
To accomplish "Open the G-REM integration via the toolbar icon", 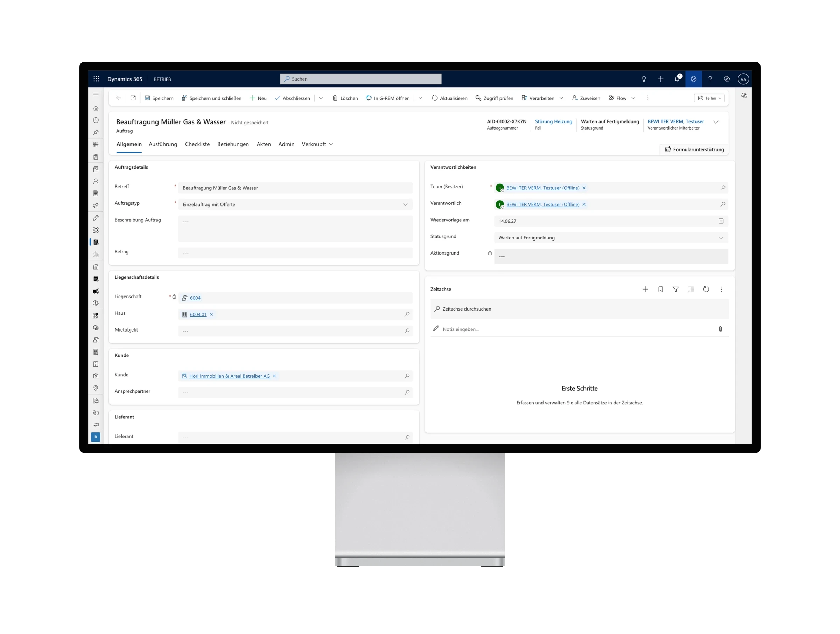I will [x=369, y=98].
